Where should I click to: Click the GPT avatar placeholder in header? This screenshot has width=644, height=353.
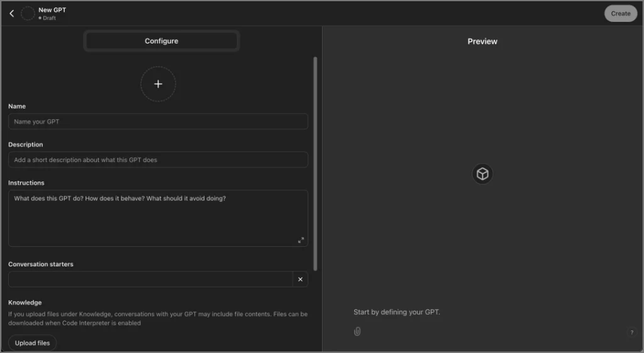[28, 13]
